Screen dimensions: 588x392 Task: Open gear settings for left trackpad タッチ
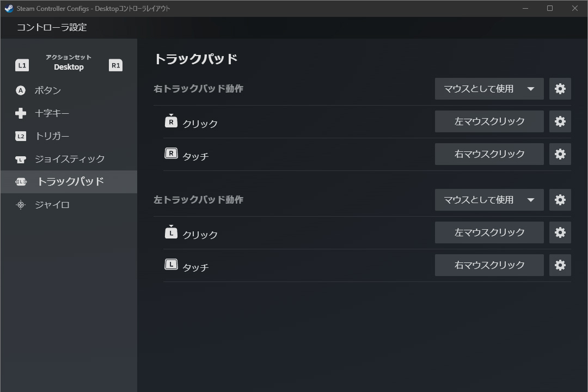[560, 265]
